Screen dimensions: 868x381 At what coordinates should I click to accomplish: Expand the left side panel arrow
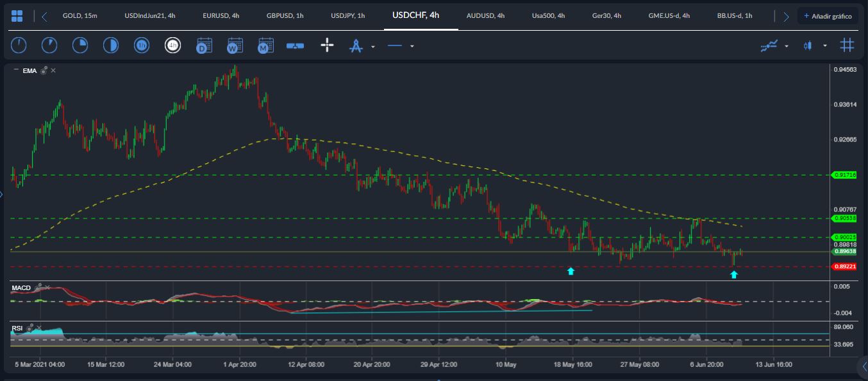click(2, 194)
